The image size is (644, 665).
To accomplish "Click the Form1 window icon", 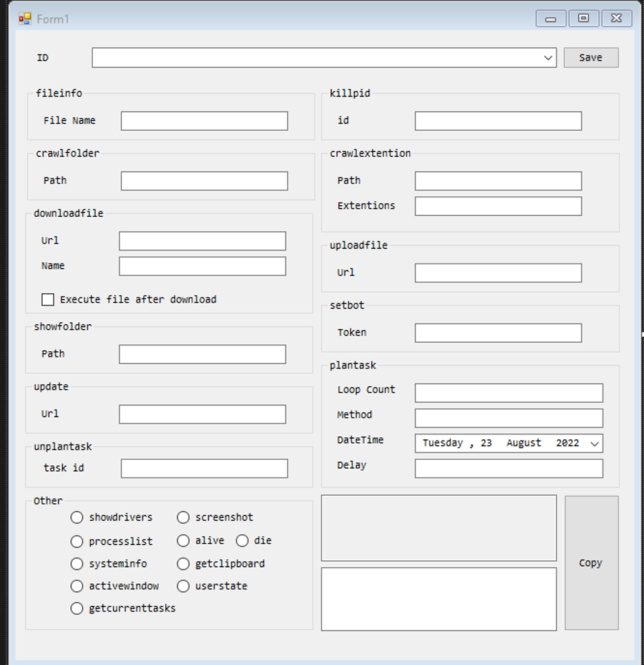I will point(25,19).
